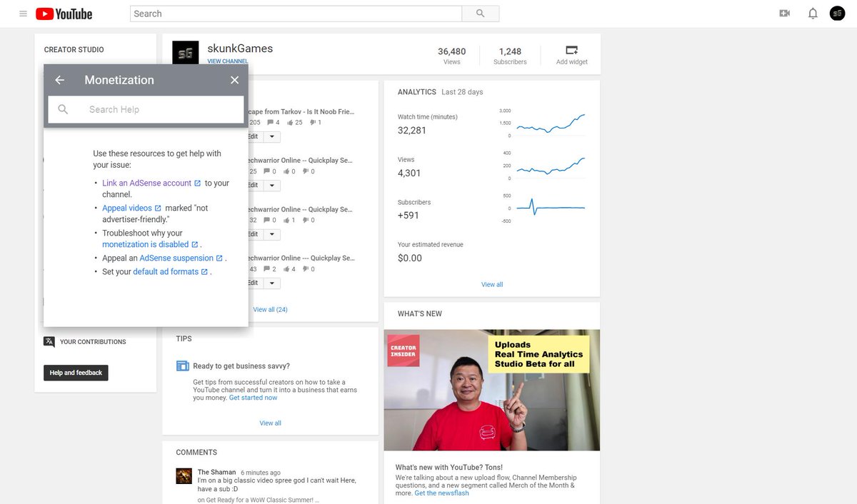
Task: Open Edit dropdown for Escape from Tarkov video
Action: tap(272, 136)
